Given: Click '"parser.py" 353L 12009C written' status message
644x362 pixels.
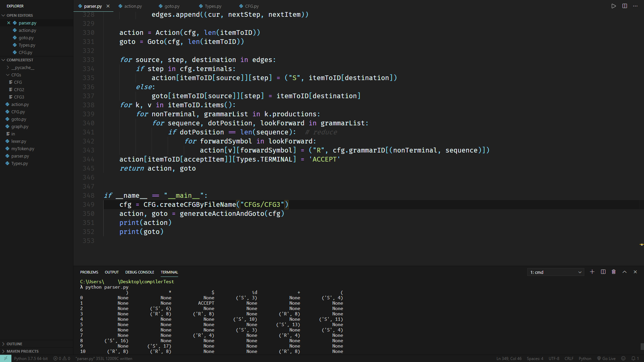Looking at the screenshot, I should (x=104, y=358).
